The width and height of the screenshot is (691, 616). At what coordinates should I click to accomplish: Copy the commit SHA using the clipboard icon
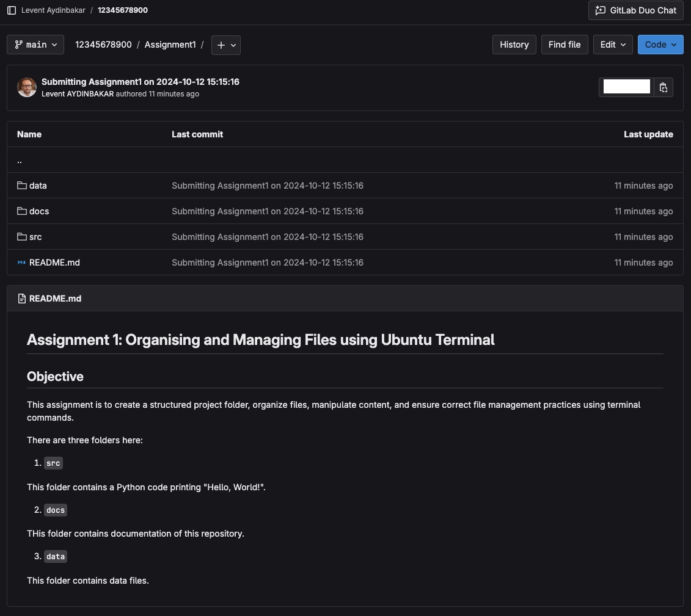point(664,87)
